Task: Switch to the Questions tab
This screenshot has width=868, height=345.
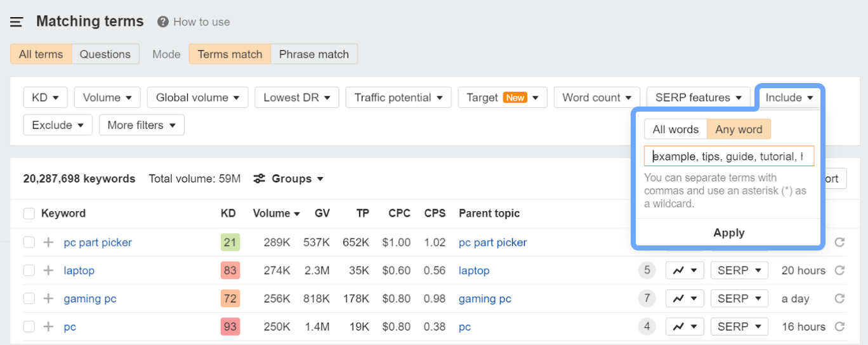Action: click(105, 54)
